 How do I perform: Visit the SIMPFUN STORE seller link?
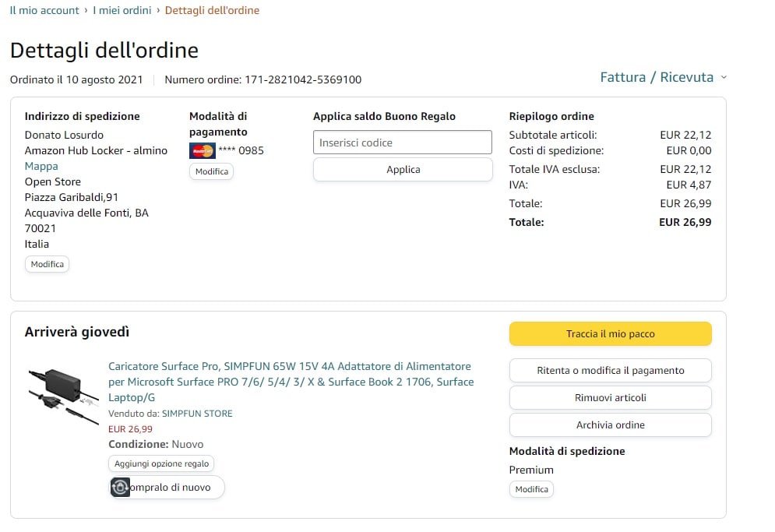(x=196, y=414)
